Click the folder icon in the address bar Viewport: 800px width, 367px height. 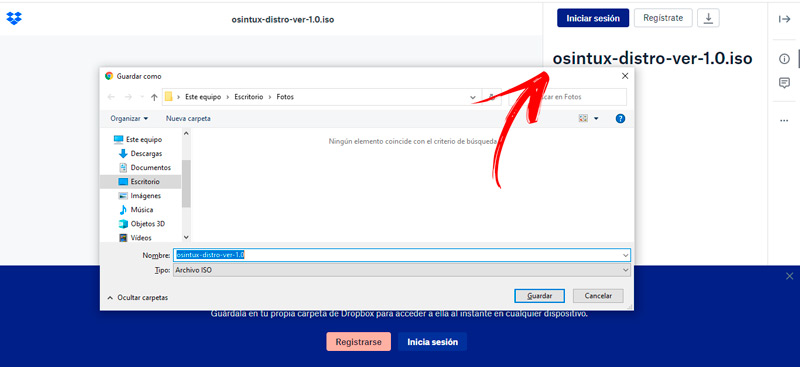pos(168,96)
